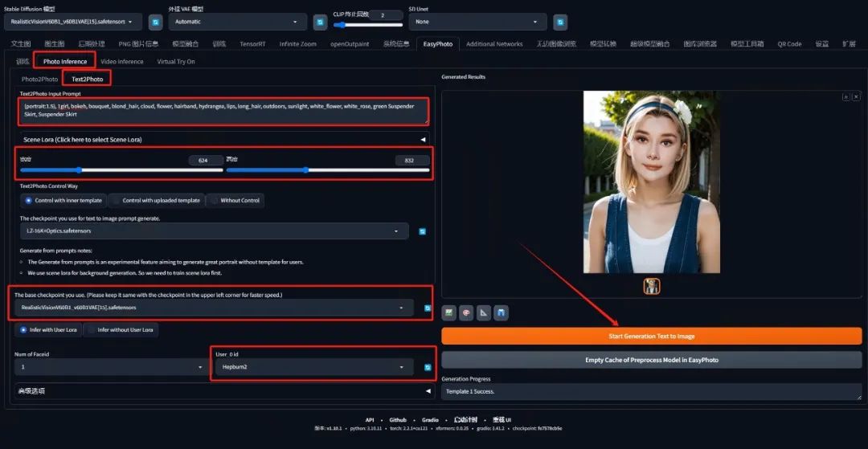Screen dimensions: 868x449
Task: Open the Num of Faceid dropdown
Action: 111,366
